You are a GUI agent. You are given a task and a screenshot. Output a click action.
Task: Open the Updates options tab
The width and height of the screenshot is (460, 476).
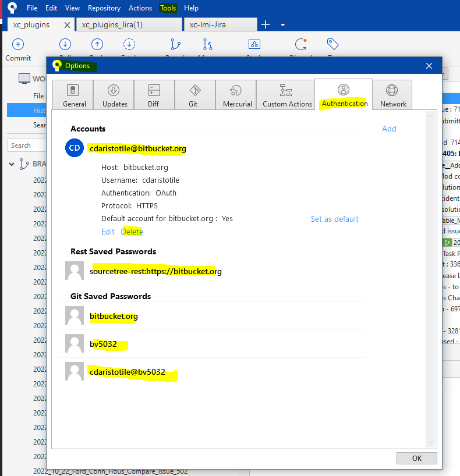click(x=114, y=95)
